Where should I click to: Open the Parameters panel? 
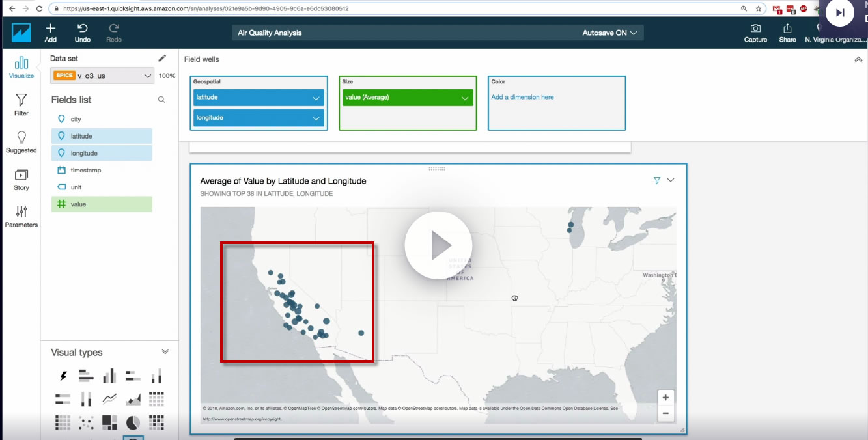pos(21,217)
